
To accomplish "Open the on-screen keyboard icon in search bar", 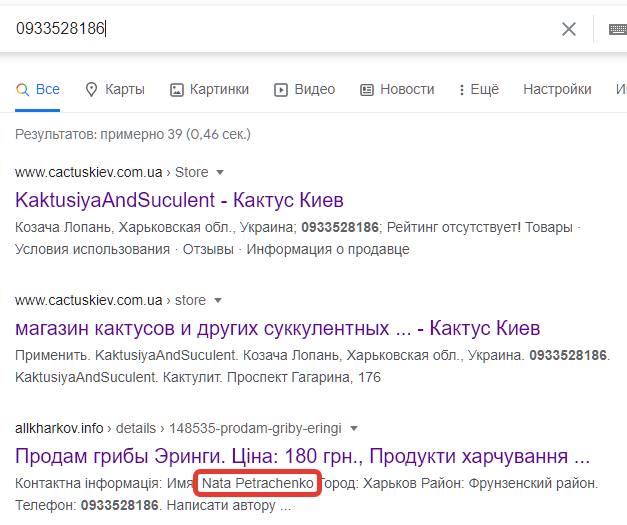I will point(618,29).
